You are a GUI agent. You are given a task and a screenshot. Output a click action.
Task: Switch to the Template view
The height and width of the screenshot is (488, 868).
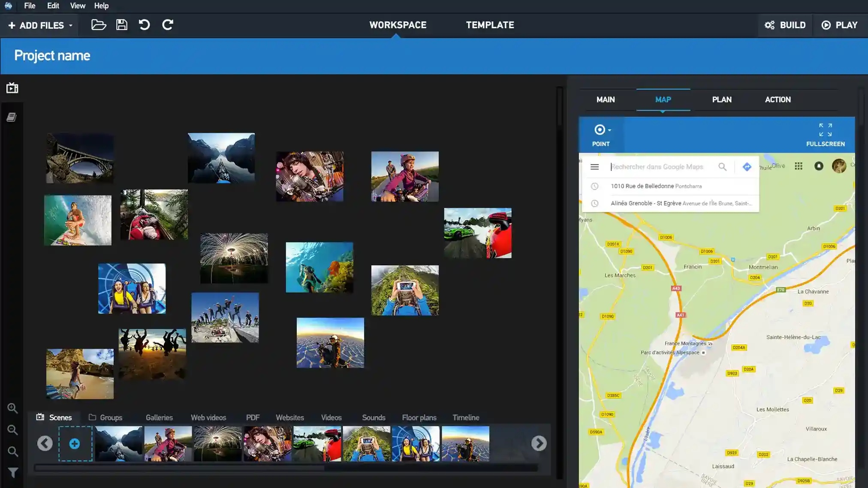click(x=490, y=25)
